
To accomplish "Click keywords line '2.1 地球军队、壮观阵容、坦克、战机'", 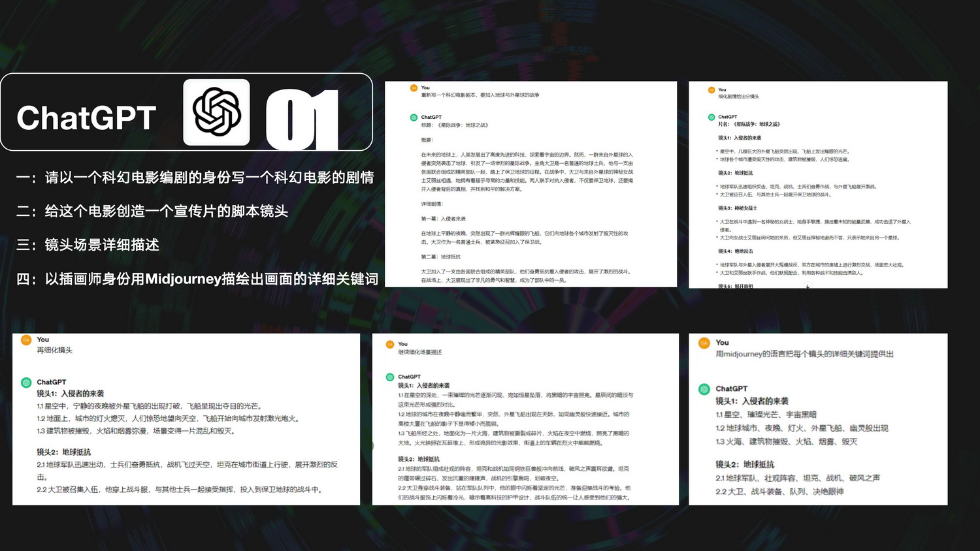I will coord(798,479).
